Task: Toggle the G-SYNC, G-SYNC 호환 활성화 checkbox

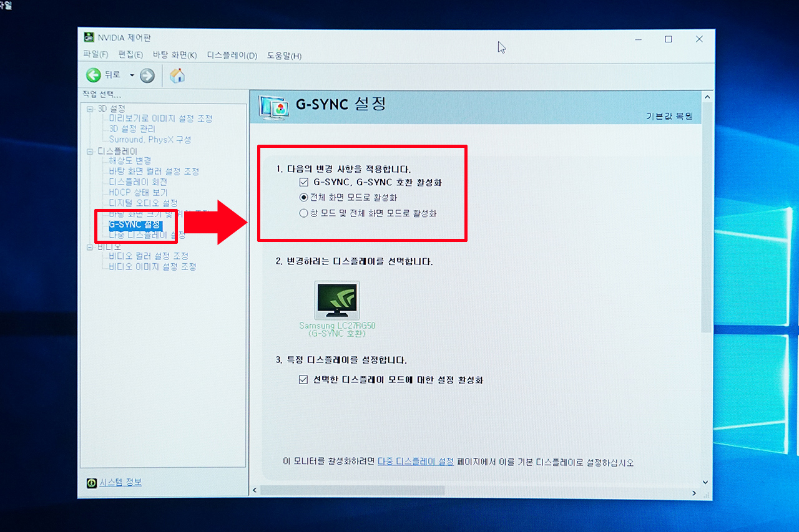Action: click(x=304, y=183)
